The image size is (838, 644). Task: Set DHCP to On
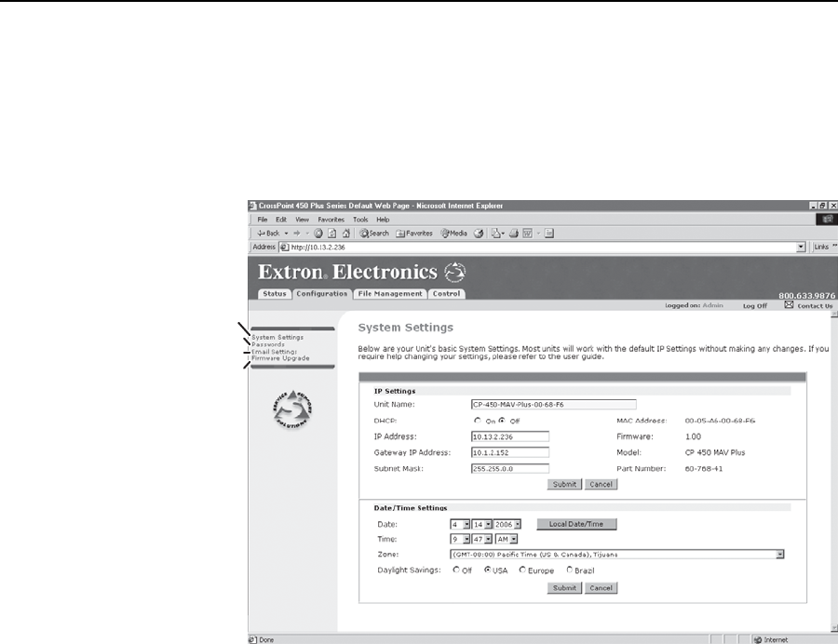[x=478, y=421]
